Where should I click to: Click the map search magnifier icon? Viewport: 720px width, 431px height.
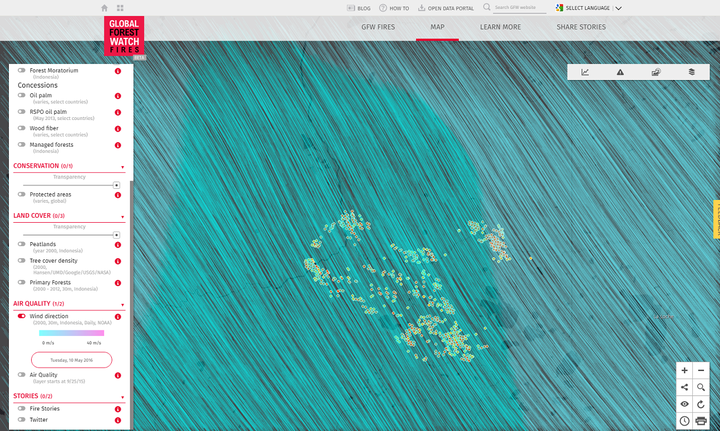[701, 387]
